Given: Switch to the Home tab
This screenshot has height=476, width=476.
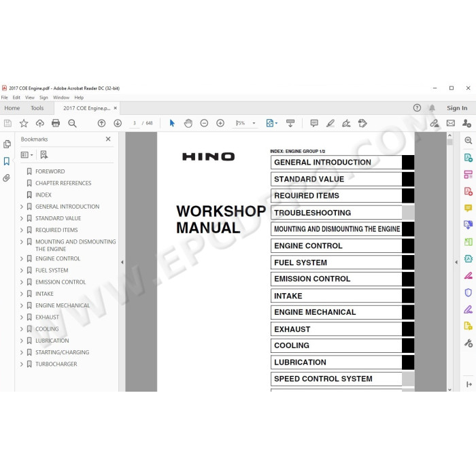Looking at the screenshot, I should click(12, 108).
